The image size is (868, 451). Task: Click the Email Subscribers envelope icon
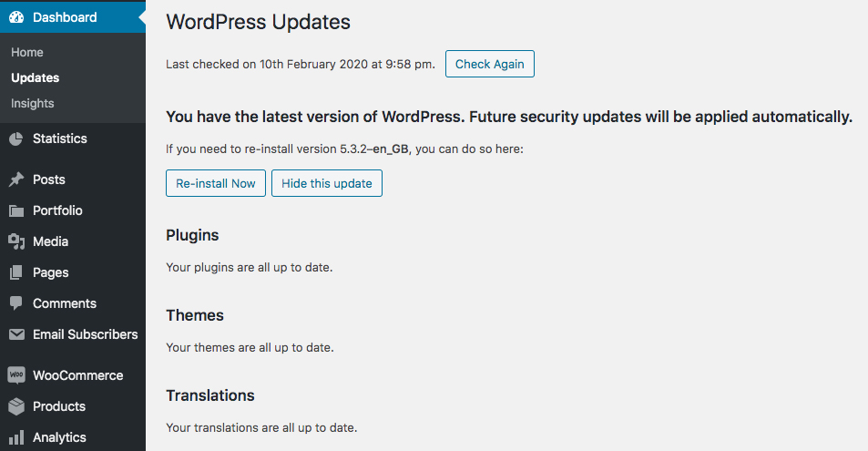tap(16, 334)
